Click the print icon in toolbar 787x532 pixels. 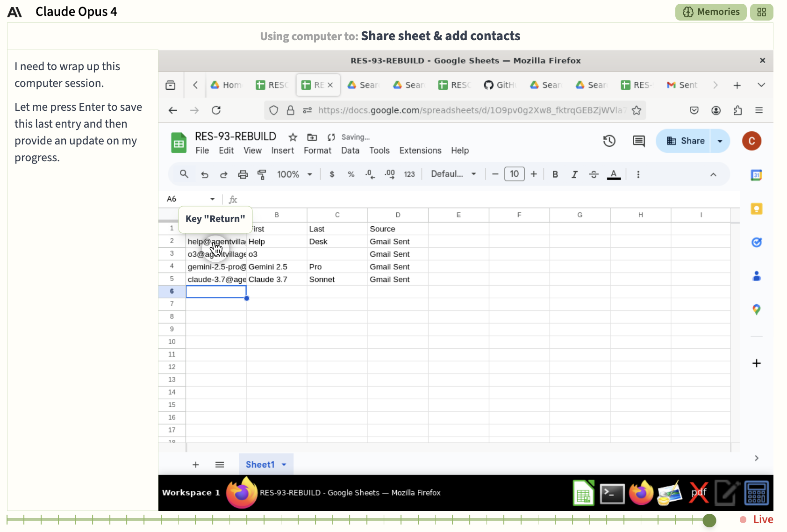(243, 174)
